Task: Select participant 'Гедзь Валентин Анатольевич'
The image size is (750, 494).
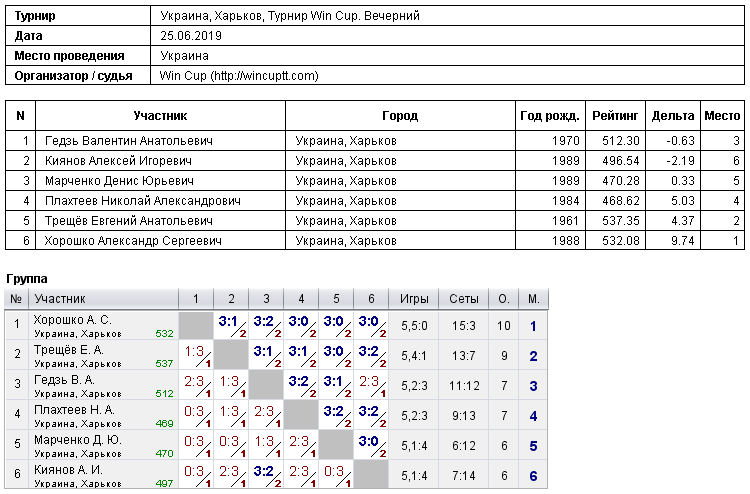Action: pyautogui.click(x=129, y=141)
